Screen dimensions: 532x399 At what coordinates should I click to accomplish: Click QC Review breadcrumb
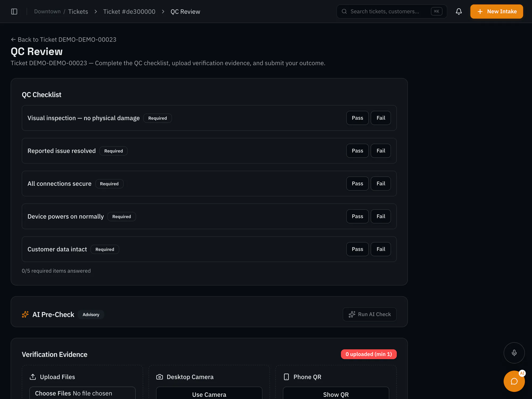click(185, 11)
